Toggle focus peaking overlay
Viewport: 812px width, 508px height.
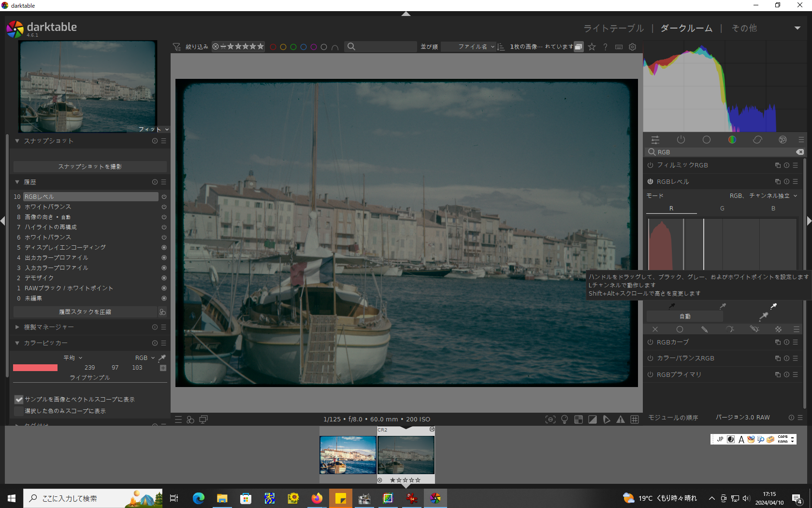click(551, 419)
